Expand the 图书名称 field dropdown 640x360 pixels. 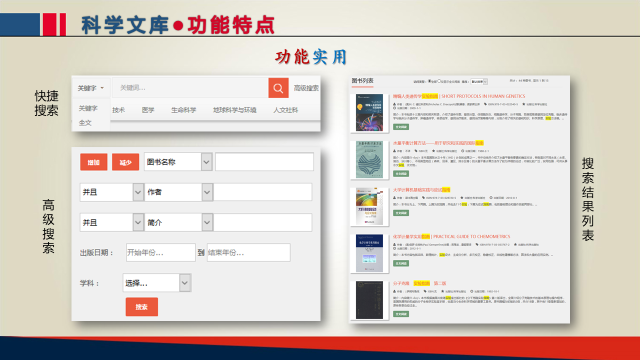(178, 162)
